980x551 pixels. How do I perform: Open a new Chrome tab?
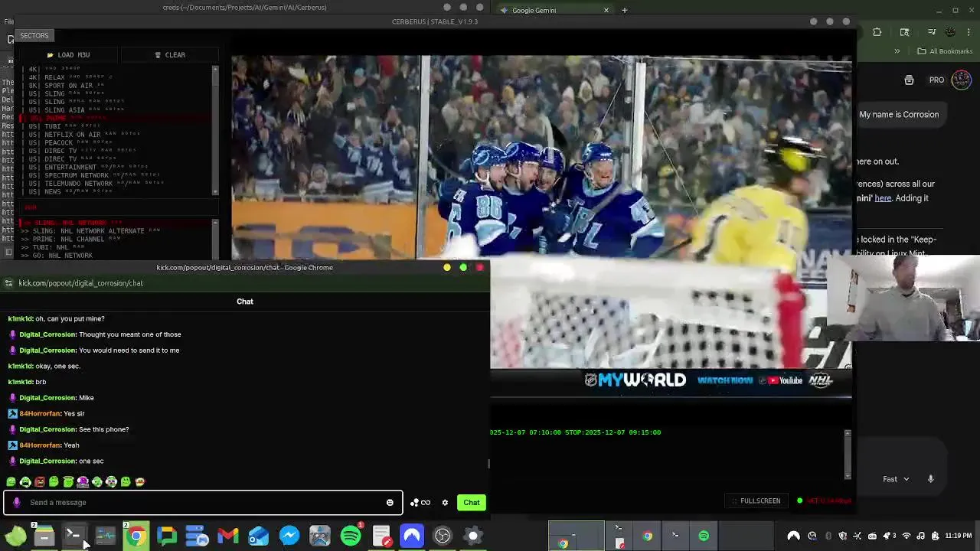point(624,10)
